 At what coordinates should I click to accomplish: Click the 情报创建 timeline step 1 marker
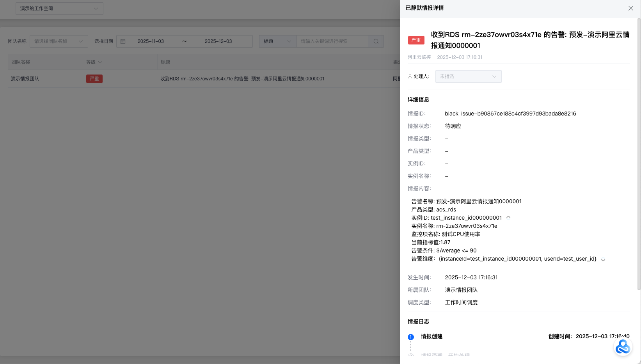[x=410, y=337]
